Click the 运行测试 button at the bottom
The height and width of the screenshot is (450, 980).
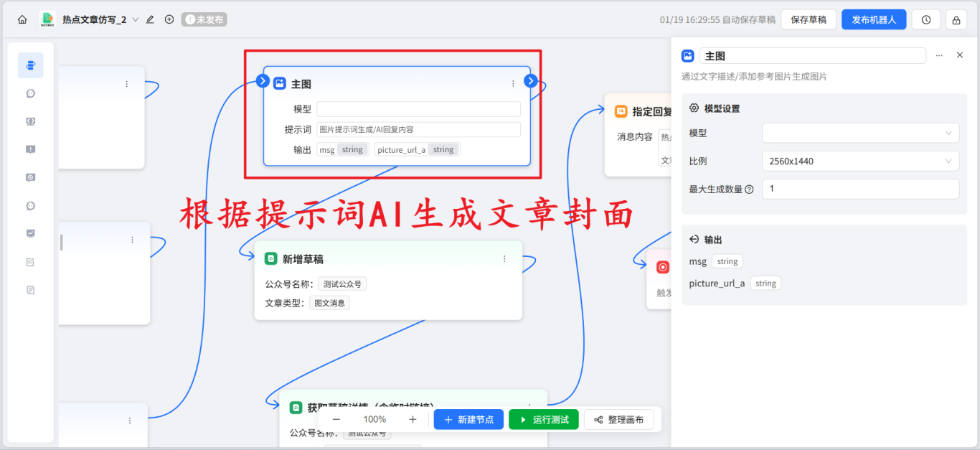point(543,419)
